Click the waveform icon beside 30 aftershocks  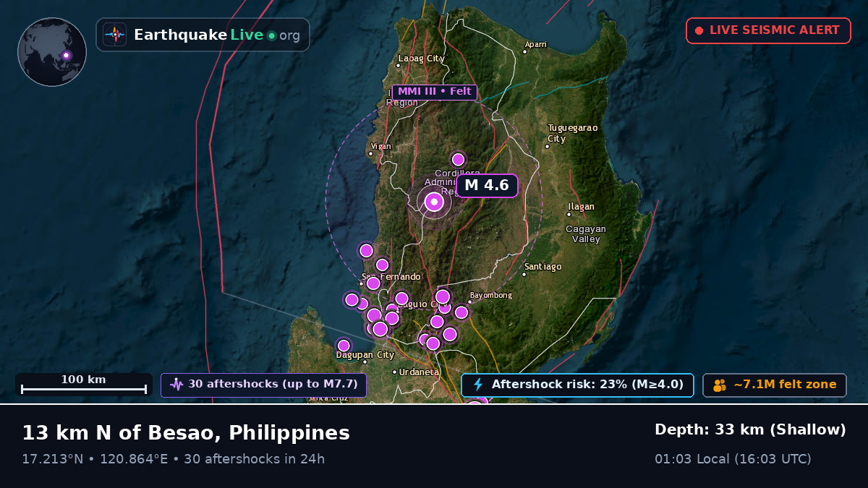click(176, 385)
